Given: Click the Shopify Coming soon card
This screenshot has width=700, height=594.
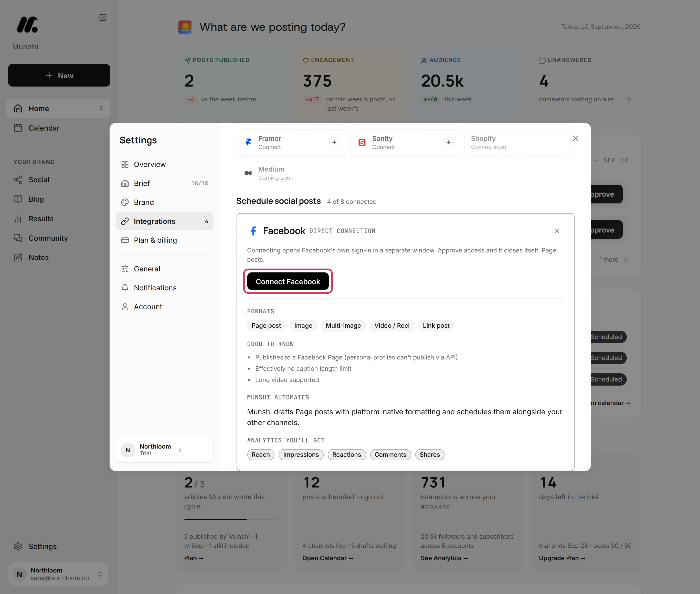Looking at the screenshot, I should click(x=519, y=142).
